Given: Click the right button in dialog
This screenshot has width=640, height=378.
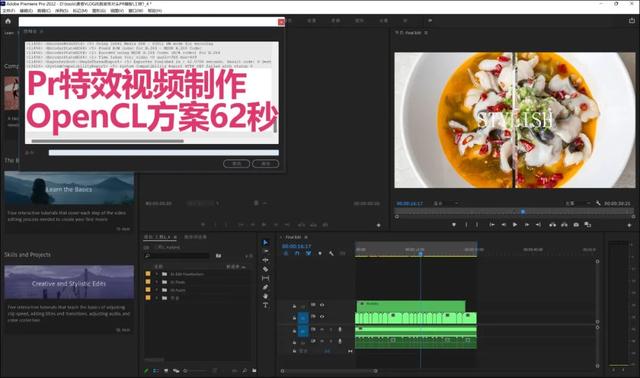Looking at the screenshot, I should (266, 164).
